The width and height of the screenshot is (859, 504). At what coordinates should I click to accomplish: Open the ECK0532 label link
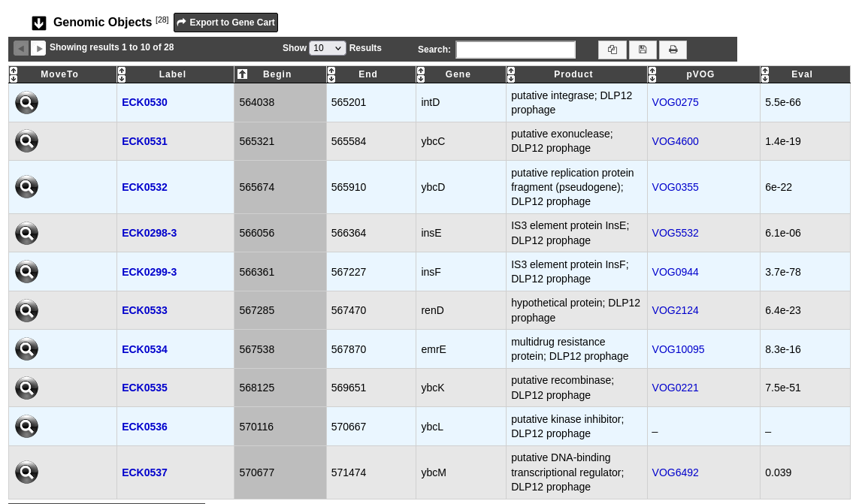(144, 187)
